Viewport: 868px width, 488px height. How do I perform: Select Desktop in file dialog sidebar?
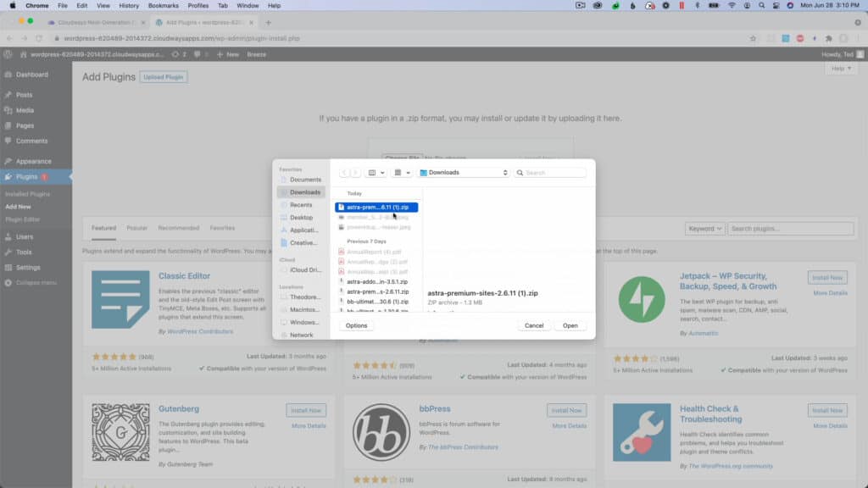(x=301, y=218)
